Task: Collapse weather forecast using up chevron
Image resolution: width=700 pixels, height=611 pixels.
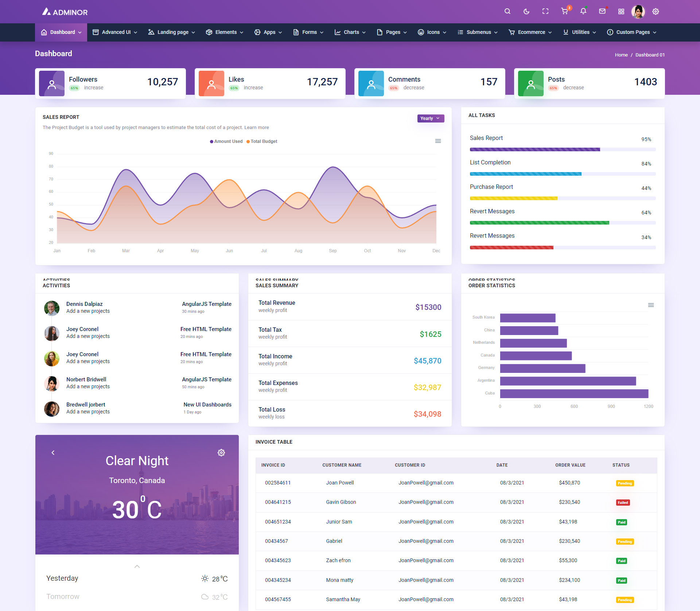Action: click(137, 566)
